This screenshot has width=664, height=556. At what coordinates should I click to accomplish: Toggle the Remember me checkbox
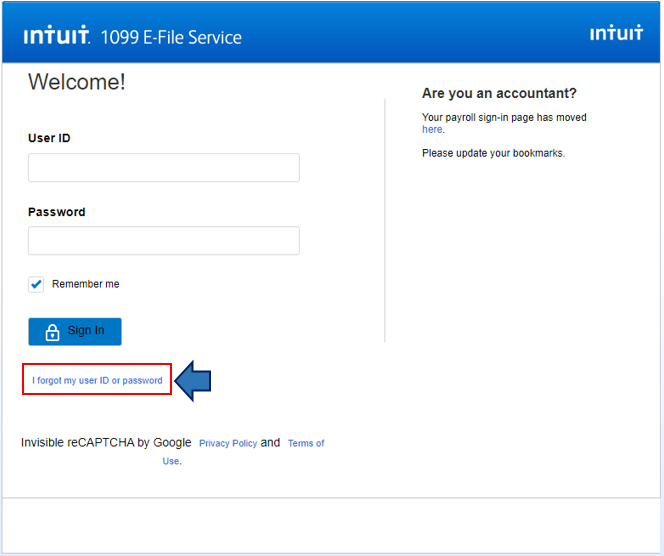point(36,284)
